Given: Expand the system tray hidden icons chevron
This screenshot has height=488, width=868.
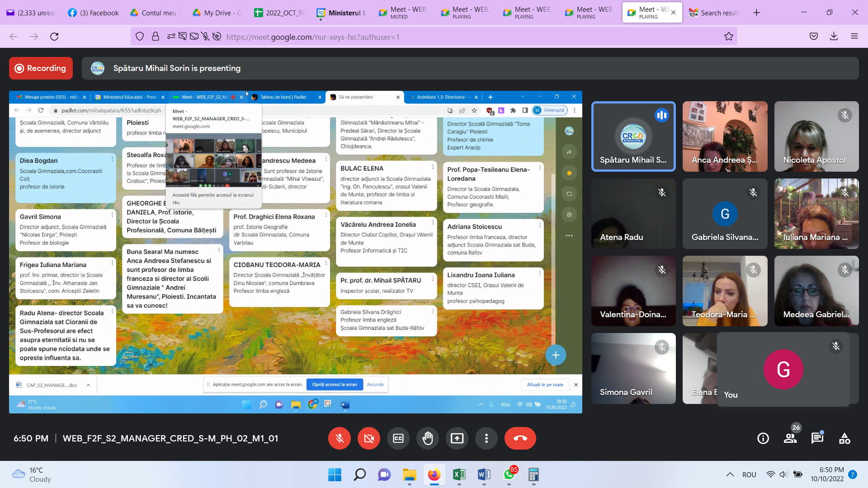Looking at the screenshot, I should pos(730,474).
